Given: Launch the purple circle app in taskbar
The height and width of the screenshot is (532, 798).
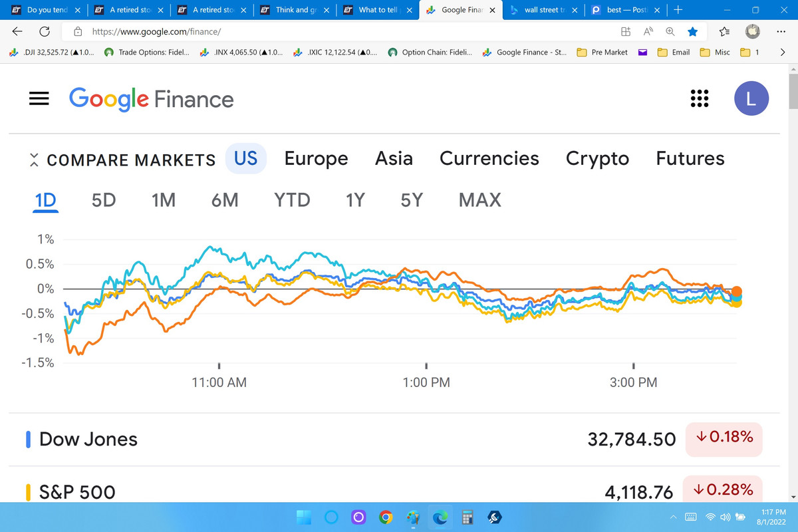Looking at the screenshot, I should click(x=358, y=517).
